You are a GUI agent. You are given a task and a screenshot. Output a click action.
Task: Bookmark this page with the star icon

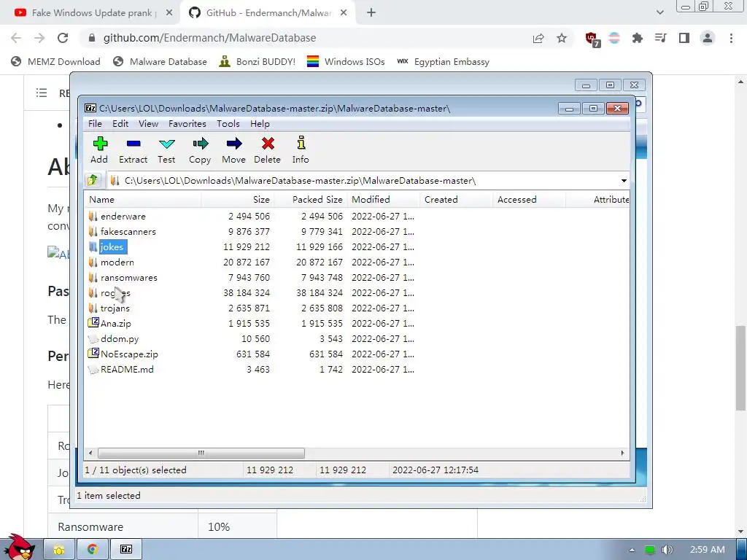(562, 38)
